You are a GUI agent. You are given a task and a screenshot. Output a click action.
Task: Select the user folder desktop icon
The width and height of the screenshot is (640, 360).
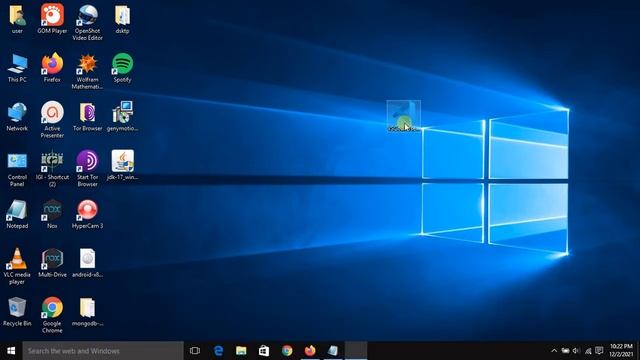[x=17, y=19]
